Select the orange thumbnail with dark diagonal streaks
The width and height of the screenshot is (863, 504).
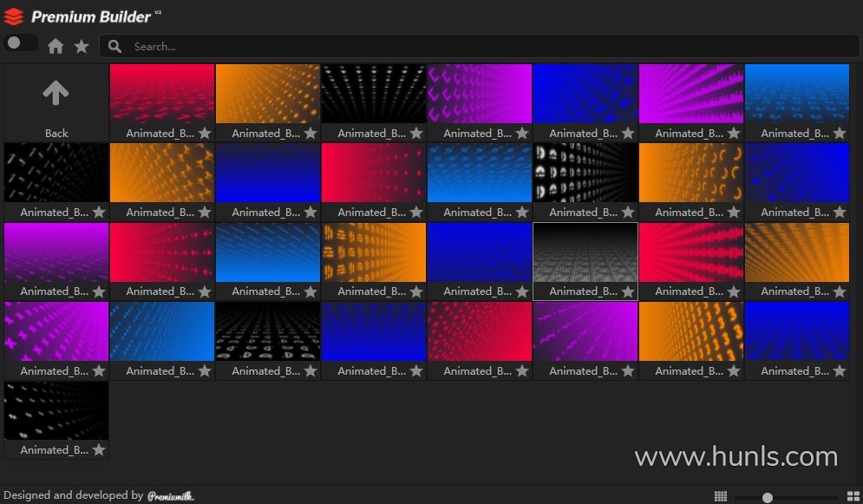[796, 252]
